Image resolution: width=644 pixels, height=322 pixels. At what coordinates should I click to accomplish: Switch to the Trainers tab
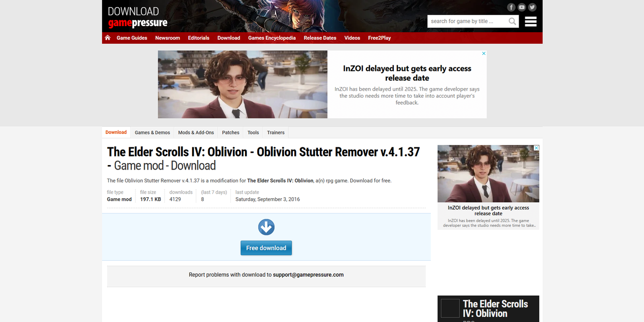[276, 133]
